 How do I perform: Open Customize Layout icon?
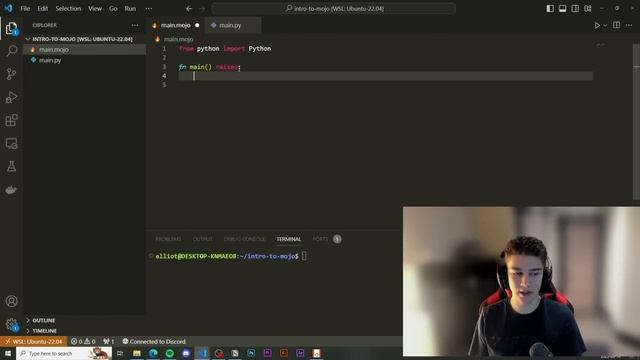click(x=588, y=9)
